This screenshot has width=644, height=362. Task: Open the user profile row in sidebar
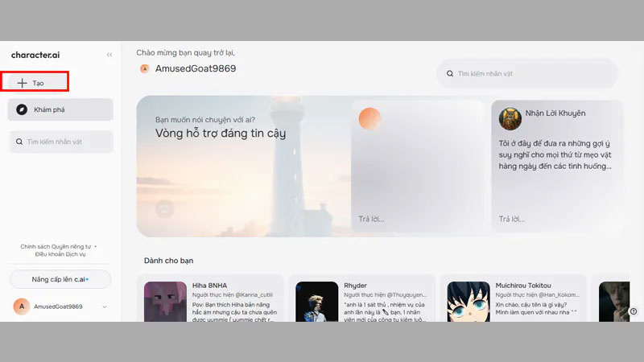[60, 306]
